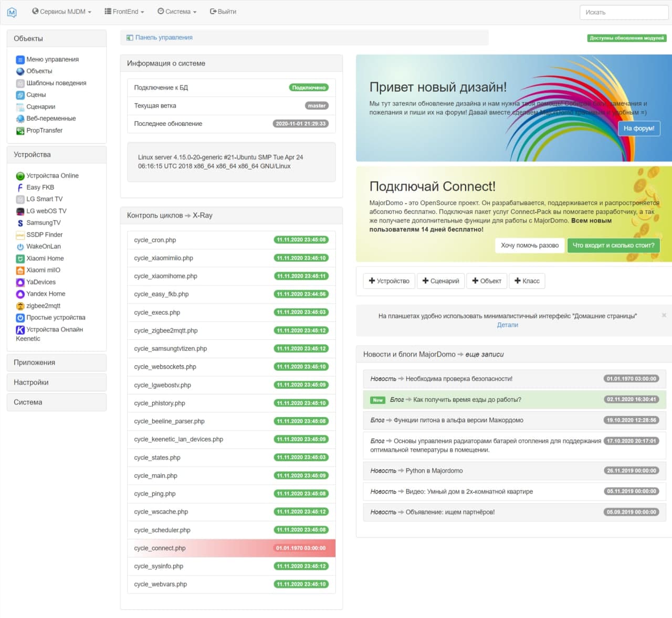
Task: Click the Yandex Home icon
Action: pyautogui.click(x=20, y=294)
